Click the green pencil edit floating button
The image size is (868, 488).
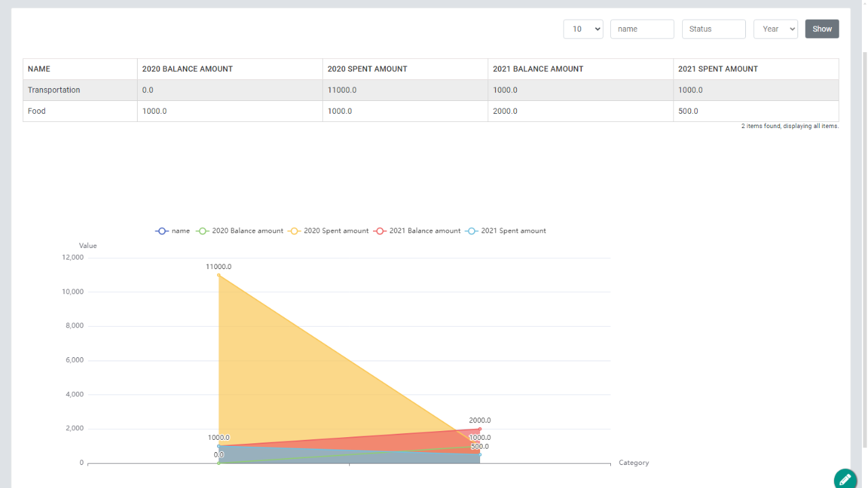[845, 479]
